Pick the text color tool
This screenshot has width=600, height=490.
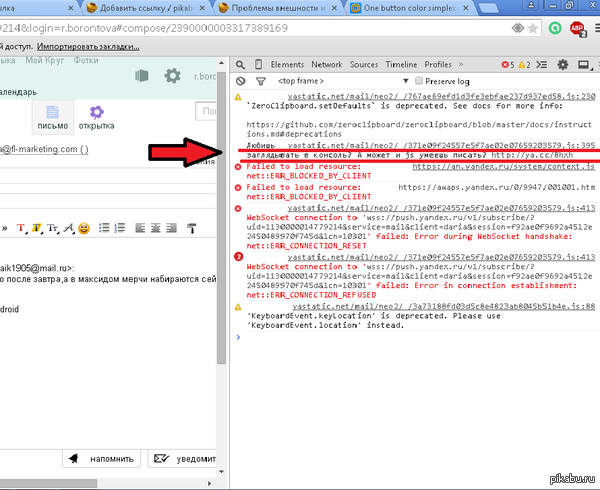(x=21, y=229)
